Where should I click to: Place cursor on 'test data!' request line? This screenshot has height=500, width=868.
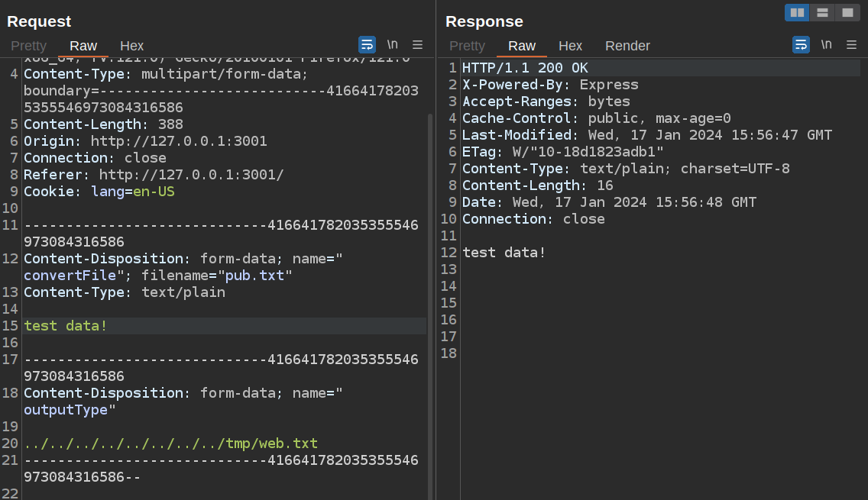click(x=66, y=326)
